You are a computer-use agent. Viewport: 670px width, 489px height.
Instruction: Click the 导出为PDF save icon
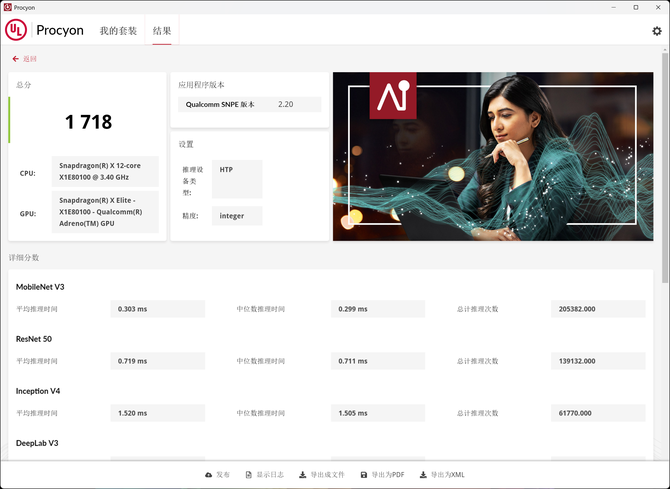365,475
